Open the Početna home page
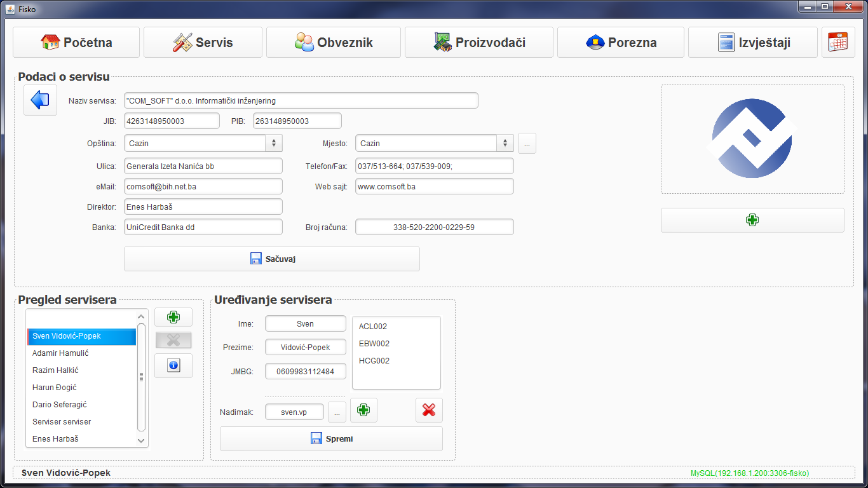 76,43
